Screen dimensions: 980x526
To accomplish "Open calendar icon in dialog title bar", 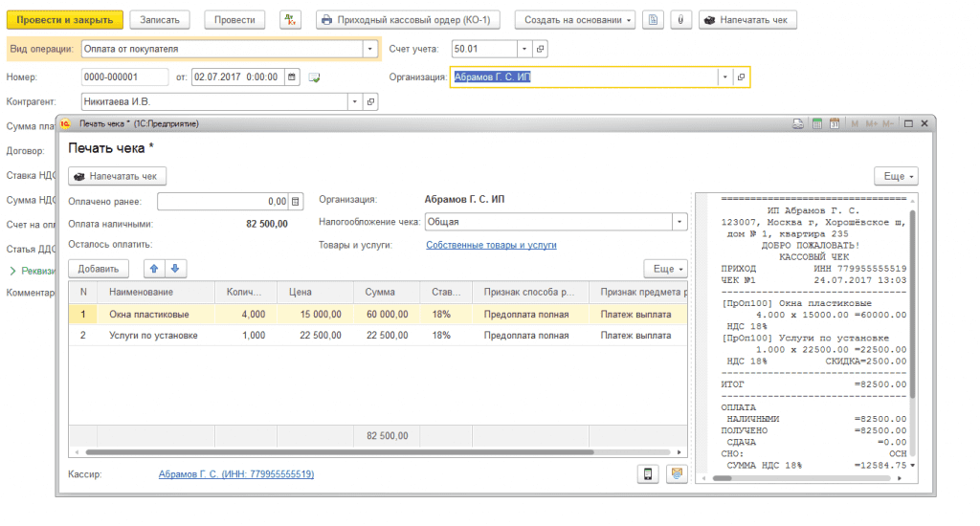I will (x=835, y=124).
